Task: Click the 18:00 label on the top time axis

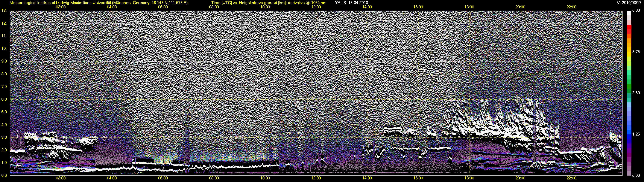Action: tap(469, 7)
